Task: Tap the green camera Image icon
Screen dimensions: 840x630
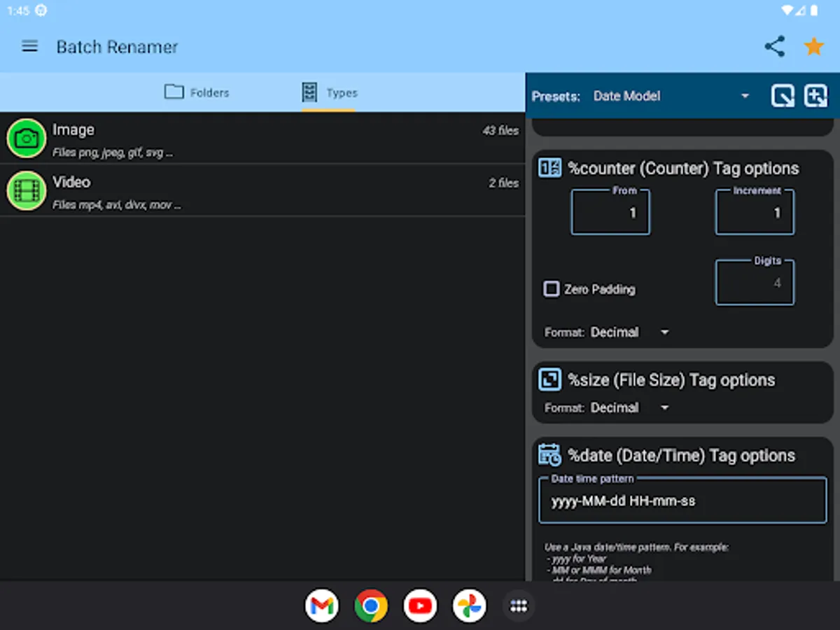Action: click(x=27, y=139)
